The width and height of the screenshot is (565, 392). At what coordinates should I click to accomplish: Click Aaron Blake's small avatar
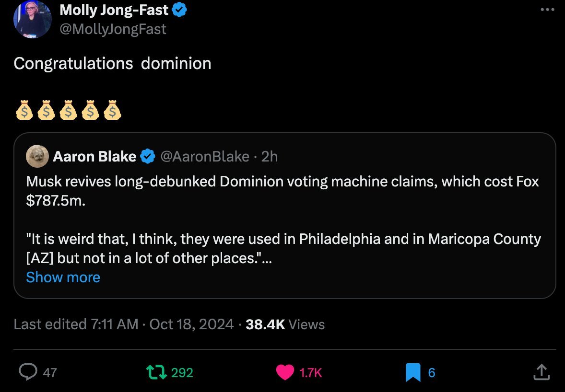pos(37,156)
